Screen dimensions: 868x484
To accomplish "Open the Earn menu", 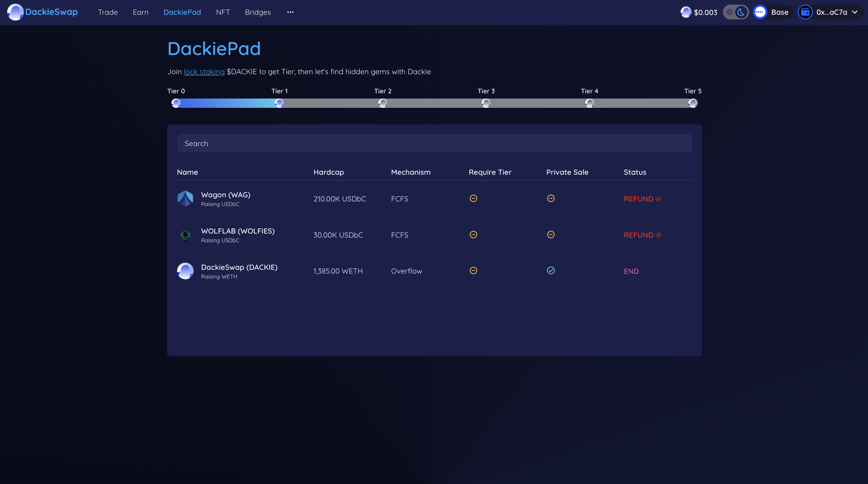I will [140, 12].
